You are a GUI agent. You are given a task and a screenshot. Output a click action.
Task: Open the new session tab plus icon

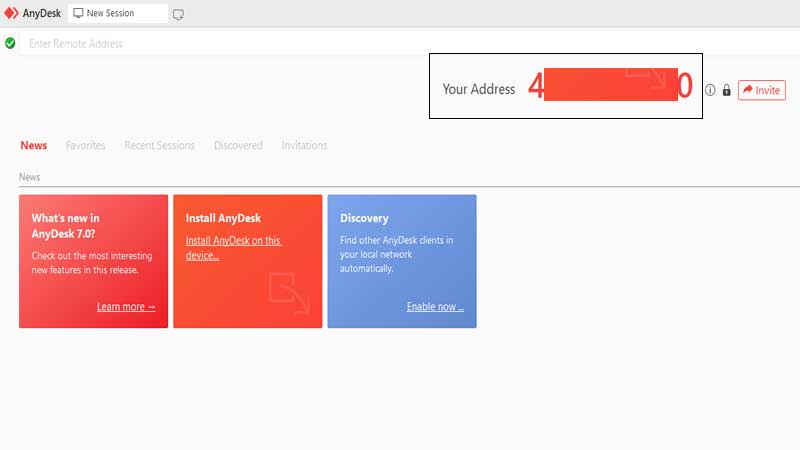[x=178, y=14]
